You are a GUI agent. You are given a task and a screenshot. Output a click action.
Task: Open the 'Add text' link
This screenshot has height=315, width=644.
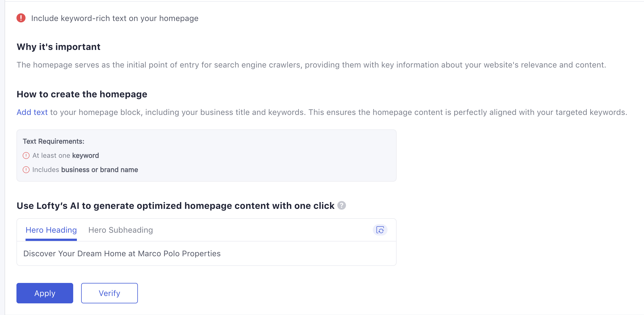32,112
